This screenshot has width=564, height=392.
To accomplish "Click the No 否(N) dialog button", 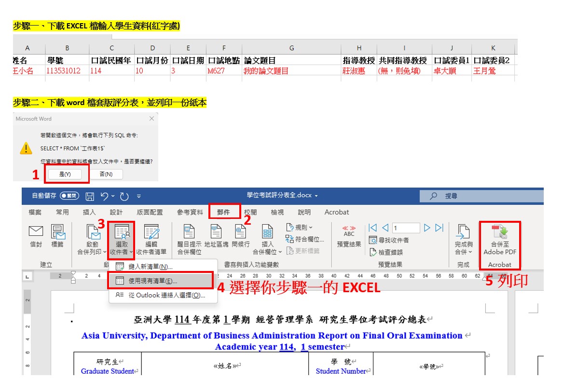I will 106,174.
